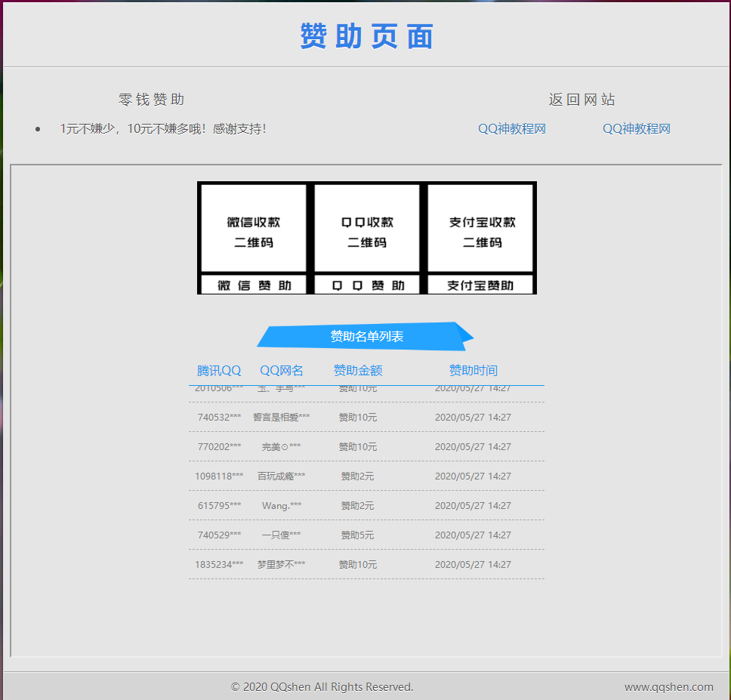Screen dimensions: 731x700
Task: Click the 赞助名单列表 banner
Action: tap(365, 336)
